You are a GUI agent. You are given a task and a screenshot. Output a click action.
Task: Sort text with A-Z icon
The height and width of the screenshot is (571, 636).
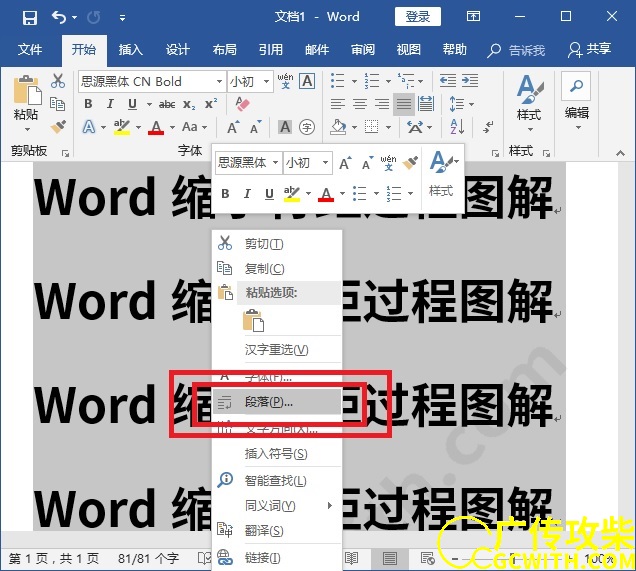click(458, 127)
